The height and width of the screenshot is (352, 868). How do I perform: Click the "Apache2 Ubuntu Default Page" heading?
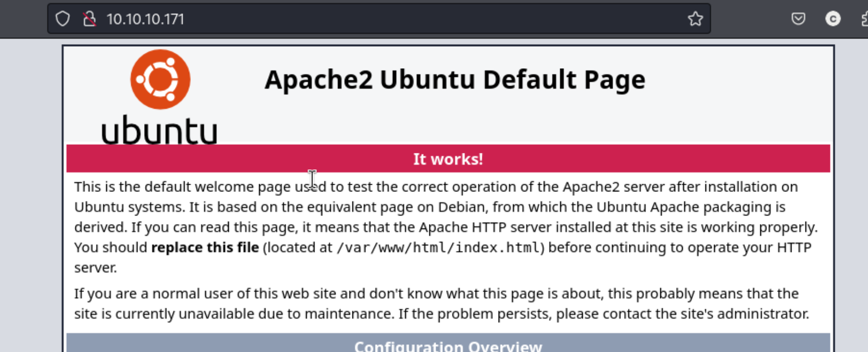tap(455, 80)
